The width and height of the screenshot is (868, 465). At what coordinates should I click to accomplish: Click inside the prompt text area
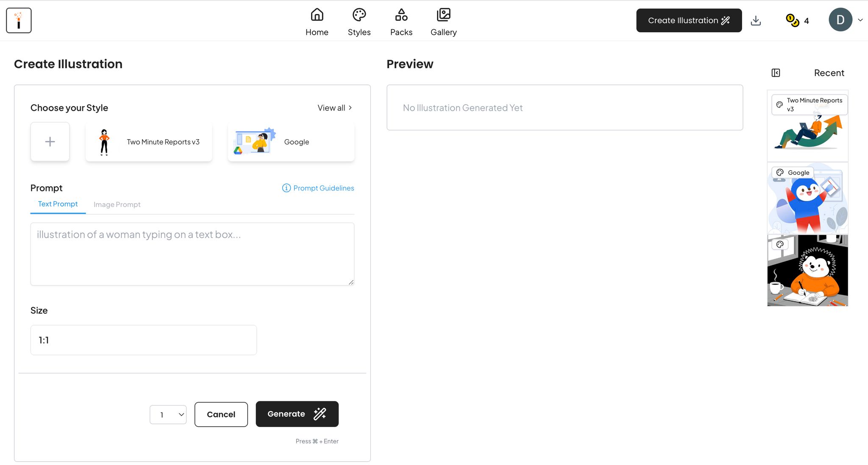point(192,254)
